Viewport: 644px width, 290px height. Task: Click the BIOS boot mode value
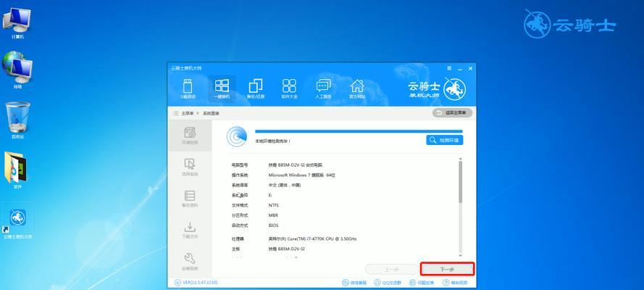[x=273, y=225]
